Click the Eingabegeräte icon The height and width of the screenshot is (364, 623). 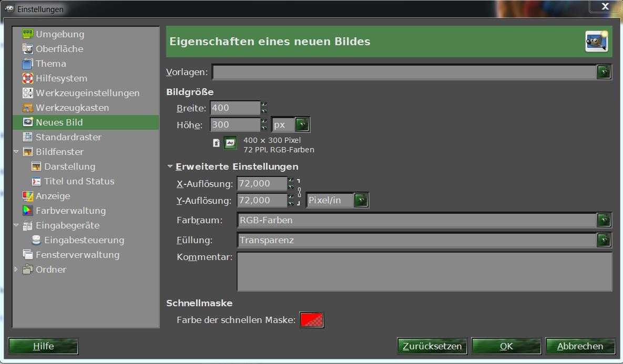[27, 225]
